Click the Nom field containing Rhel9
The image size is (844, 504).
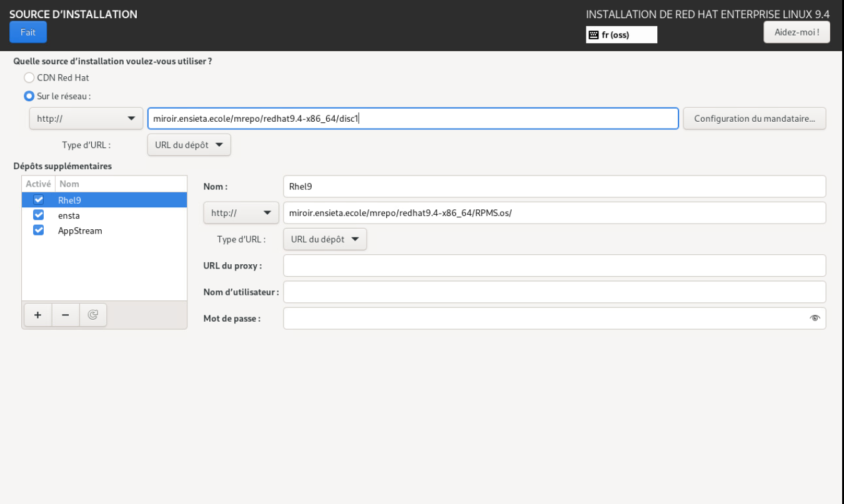555,186
